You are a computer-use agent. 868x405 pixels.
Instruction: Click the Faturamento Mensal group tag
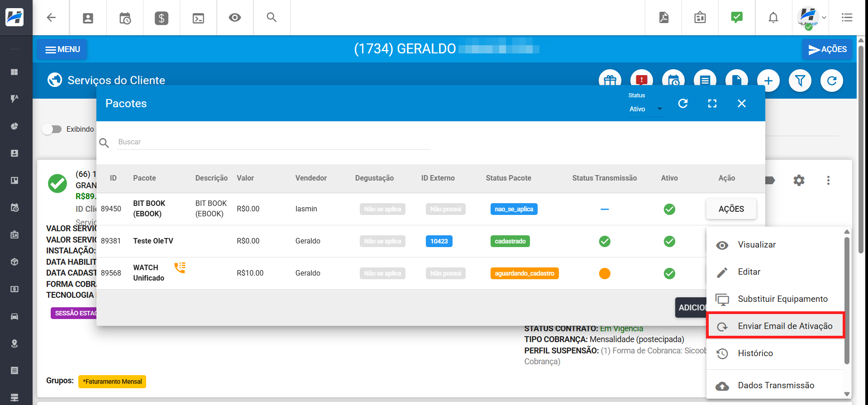[112, 381]
